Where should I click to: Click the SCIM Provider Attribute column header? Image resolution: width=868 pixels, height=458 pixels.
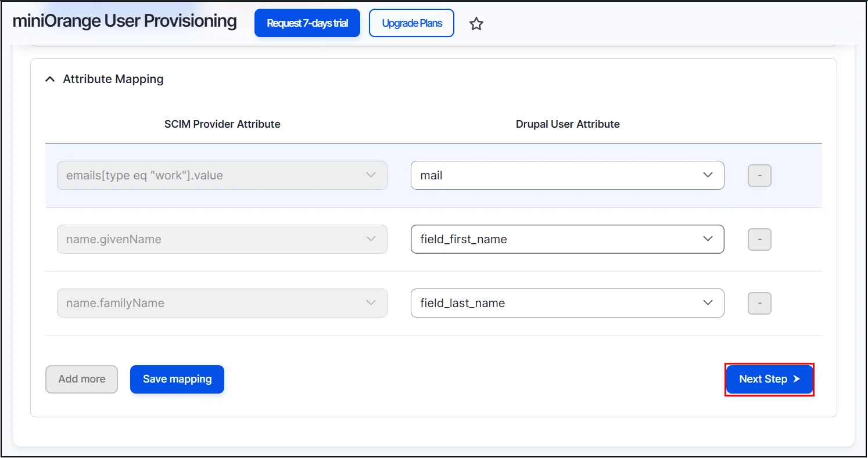pyautogui.click(x=223, y=124)
